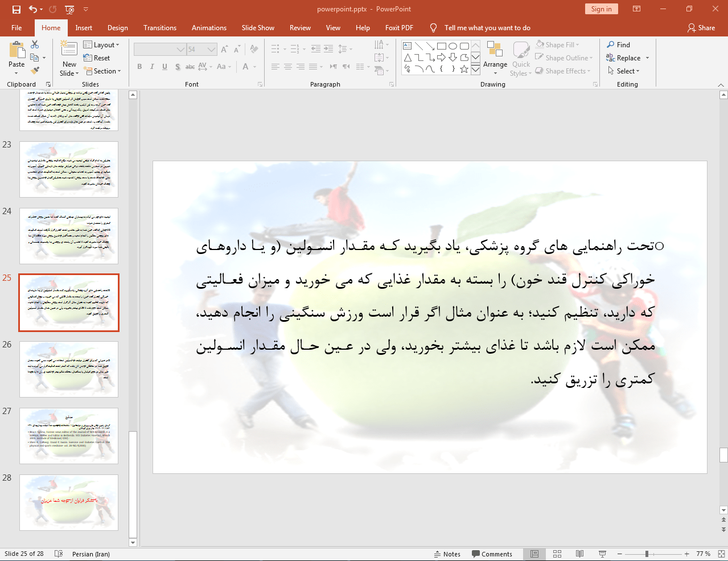
Task: Click the Share button
Action: tap(701, 27)
